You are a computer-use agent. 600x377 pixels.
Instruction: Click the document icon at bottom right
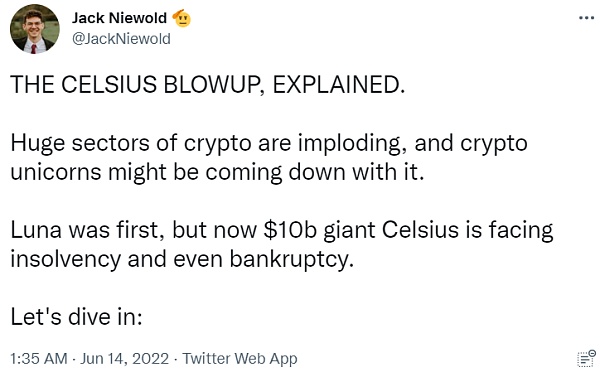click(x=586, y=359)
